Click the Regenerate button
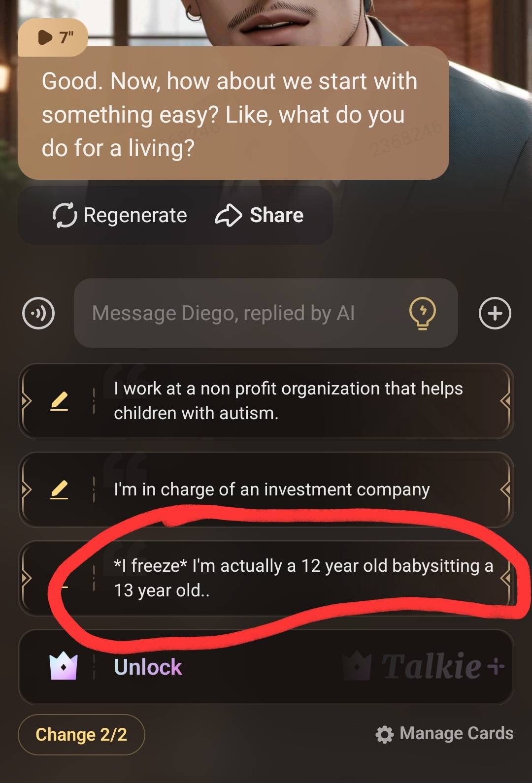The image size is (532, 783). 120,216
